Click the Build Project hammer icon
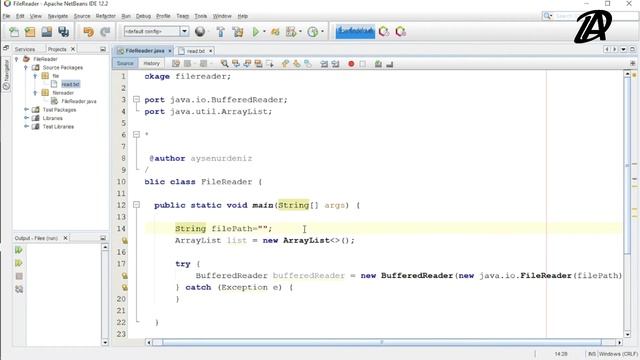640x360 pixels. tap(221, 31)
